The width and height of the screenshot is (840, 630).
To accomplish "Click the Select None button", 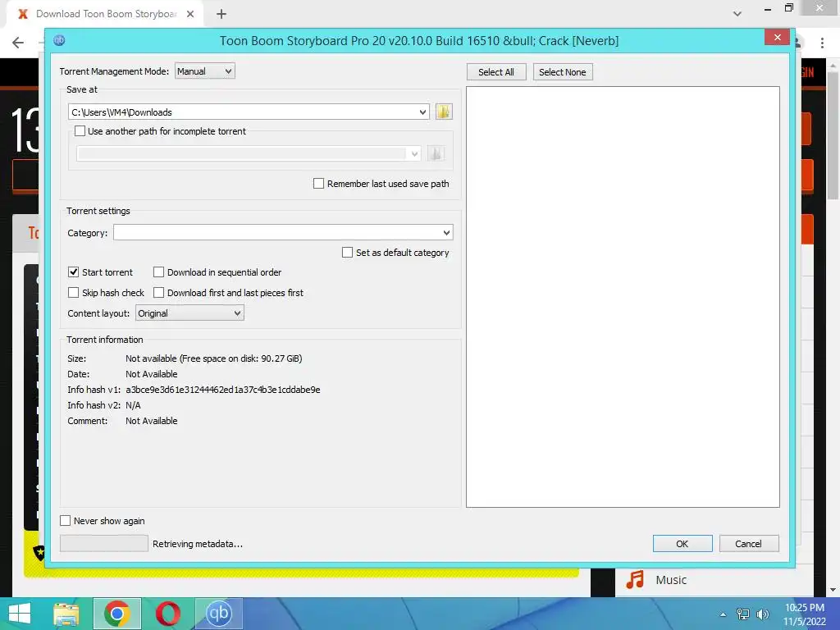I will pyautogui.click(x=563, y=72).
